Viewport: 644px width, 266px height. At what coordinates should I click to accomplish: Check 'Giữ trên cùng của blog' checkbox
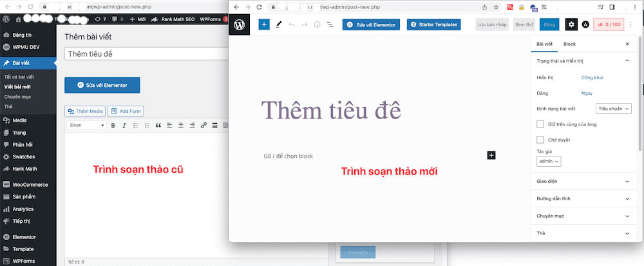[x=540, y=124]
